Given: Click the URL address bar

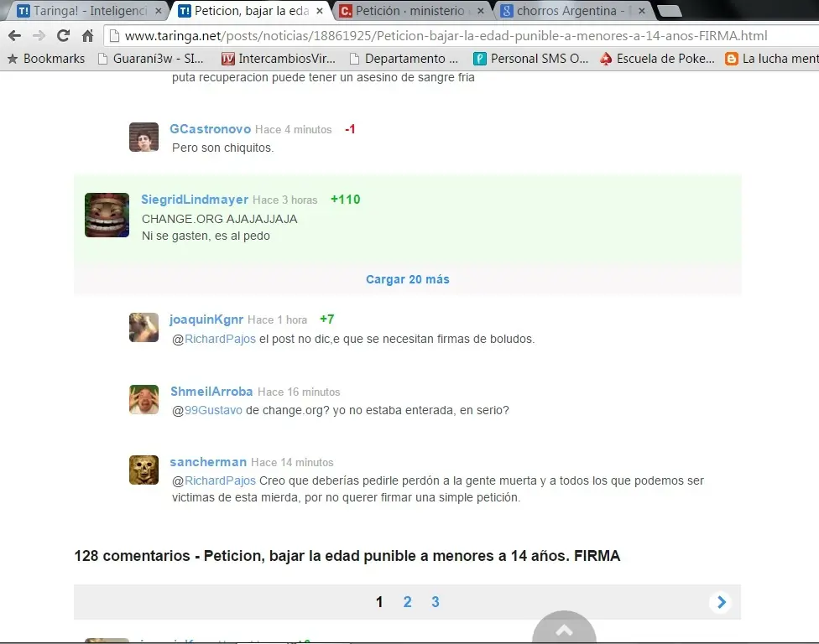Looking at the screenshot, I should [460, 35].
